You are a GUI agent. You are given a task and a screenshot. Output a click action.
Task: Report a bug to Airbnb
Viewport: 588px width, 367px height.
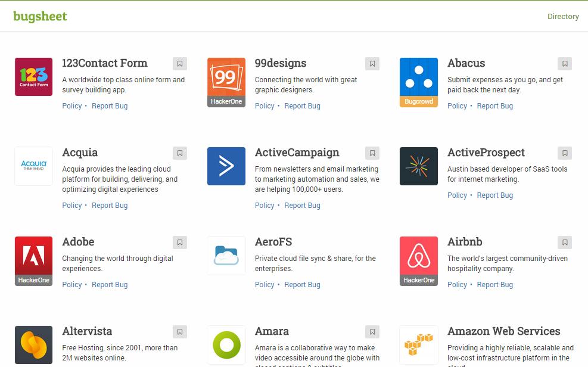[x=495, y=285]
